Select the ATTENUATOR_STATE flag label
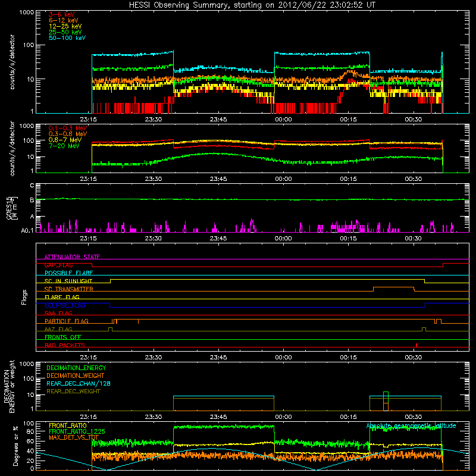This screenshot has width=476, height=476. 72,257
